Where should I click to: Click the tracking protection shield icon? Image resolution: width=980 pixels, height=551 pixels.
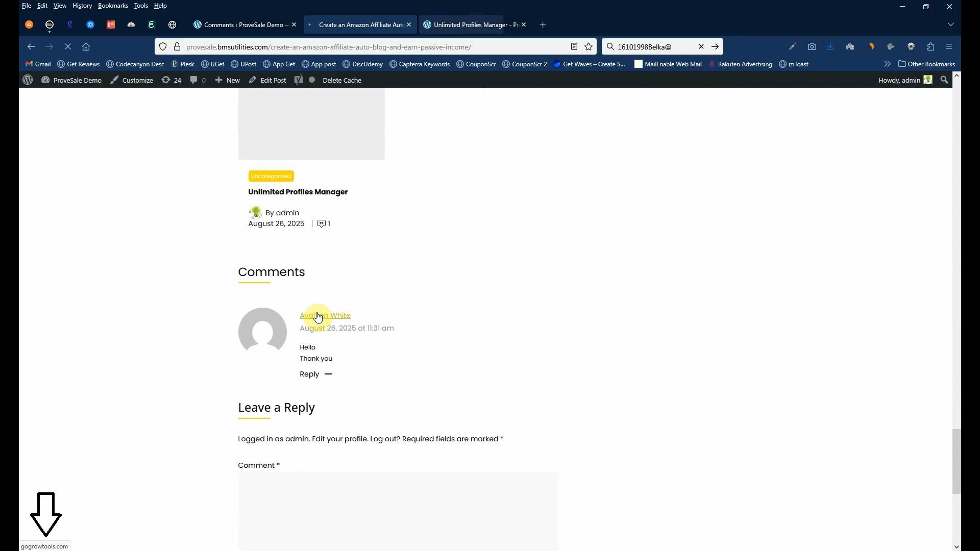(163, 46)
